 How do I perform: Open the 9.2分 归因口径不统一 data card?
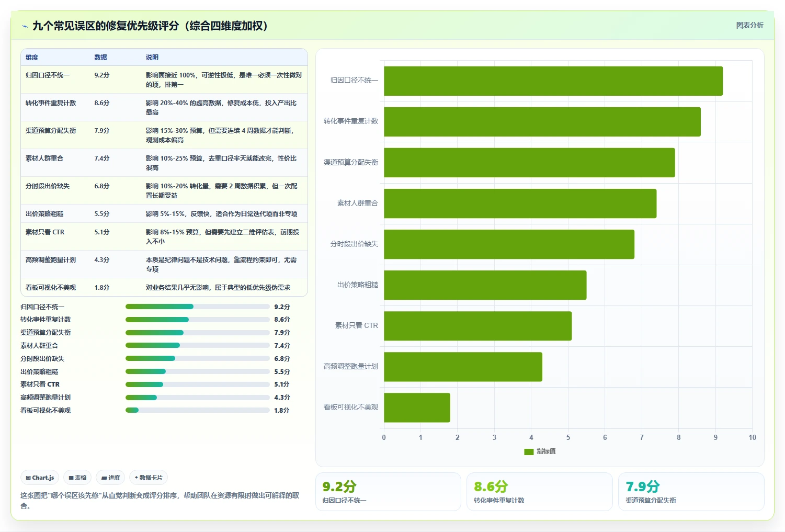[x=388, y=492]
